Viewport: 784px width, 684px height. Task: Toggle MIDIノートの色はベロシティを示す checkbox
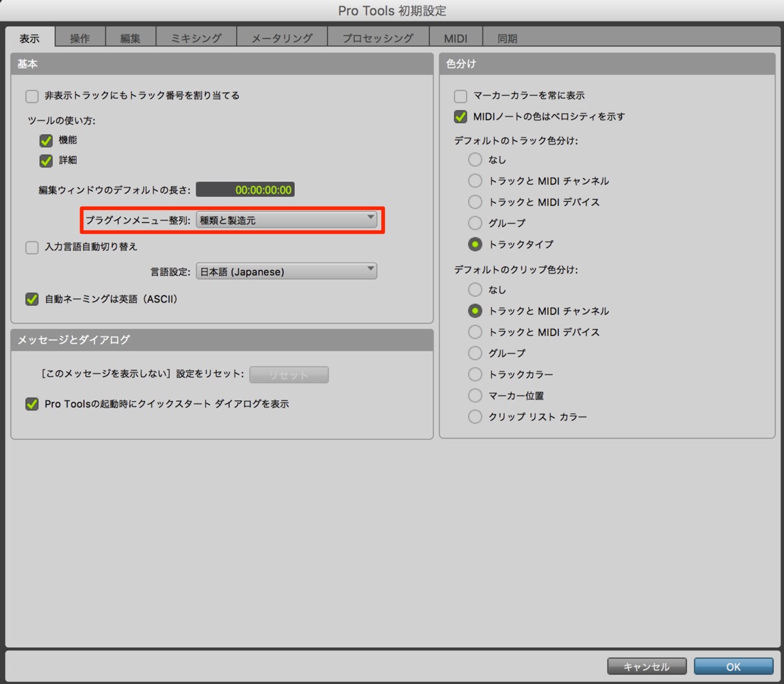coord(460,116)
